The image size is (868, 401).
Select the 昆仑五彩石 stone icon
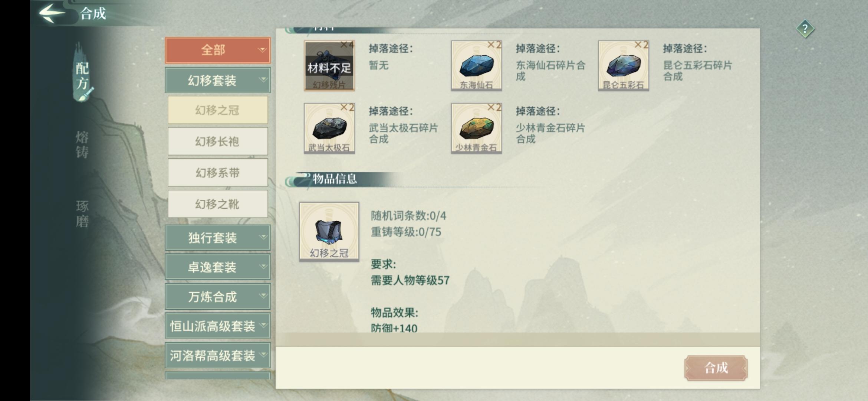click(624, 65)
